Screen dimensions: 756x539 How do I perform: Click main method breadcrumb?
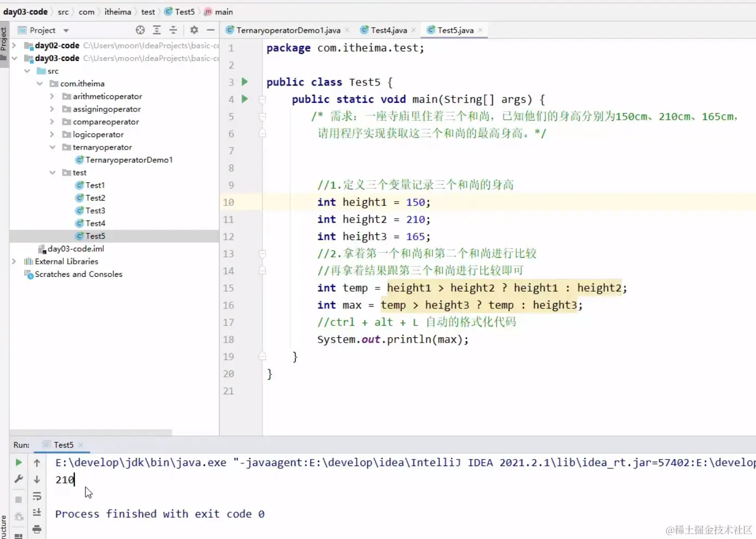pos(218,11)
